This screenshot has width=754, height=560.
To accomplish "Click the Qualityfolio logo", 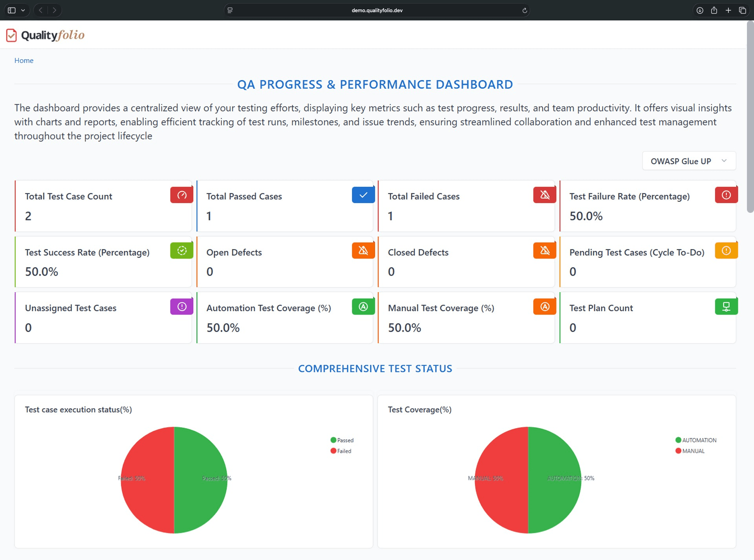I will [x=46, y=35].
